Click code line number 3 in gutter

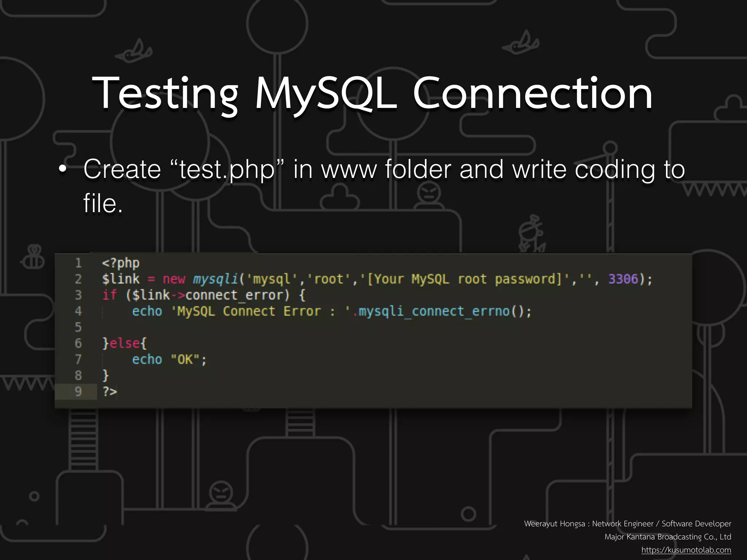(78, 295)
